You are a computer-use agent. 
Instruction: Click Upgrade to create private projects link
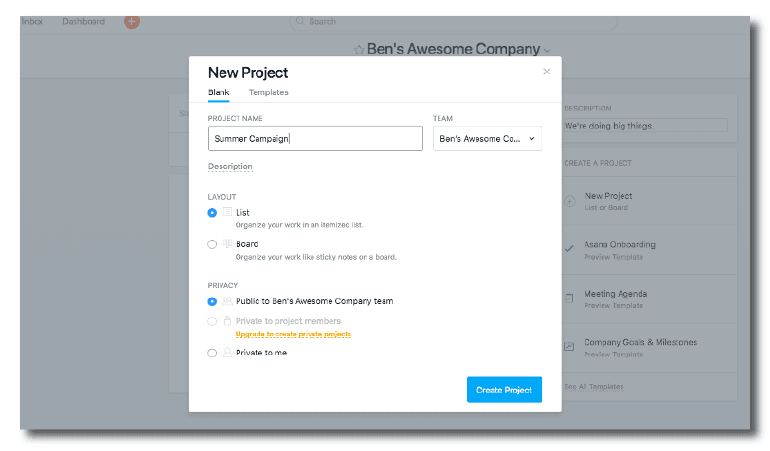293,334
